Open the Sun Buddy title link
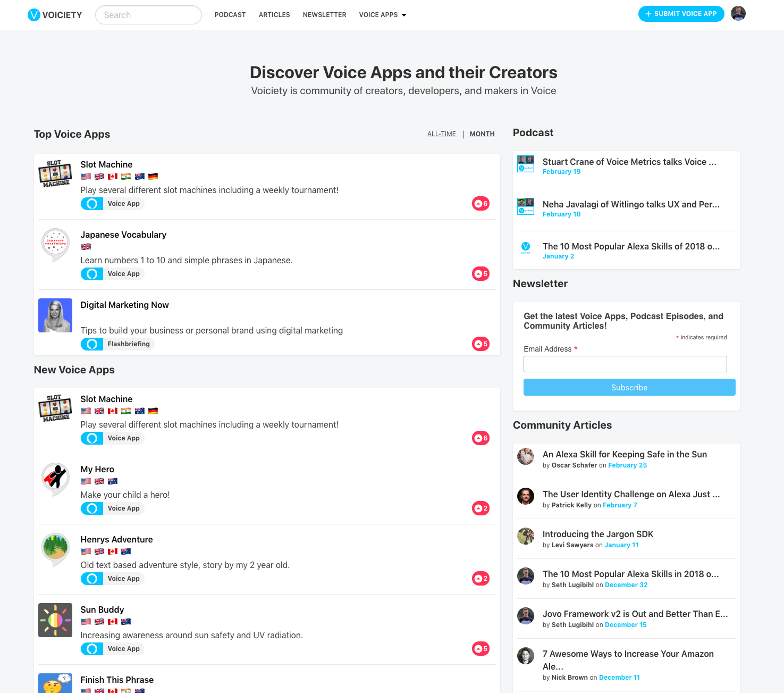This screenshot has height=693, width=784. click(102, 609)
